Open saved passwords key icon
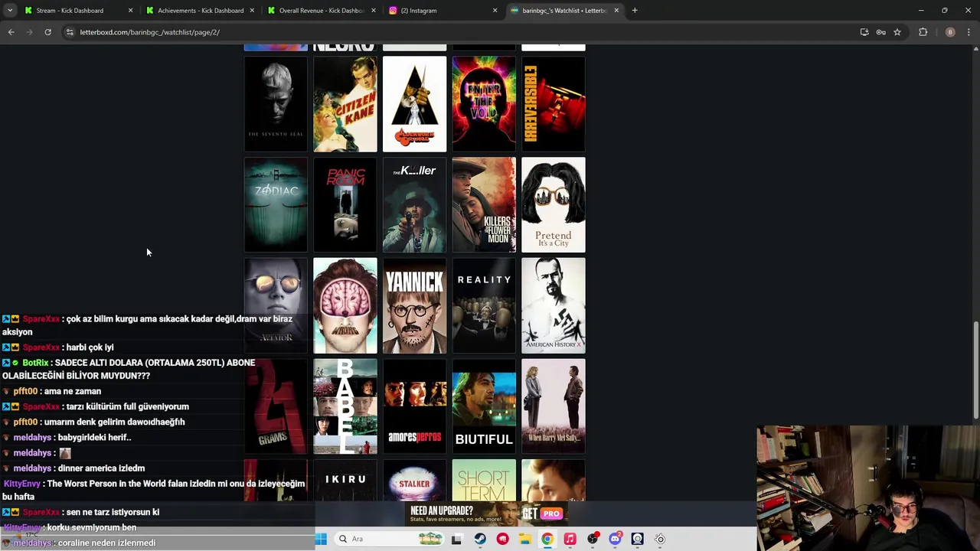980x551 pixels. [880, 32]
